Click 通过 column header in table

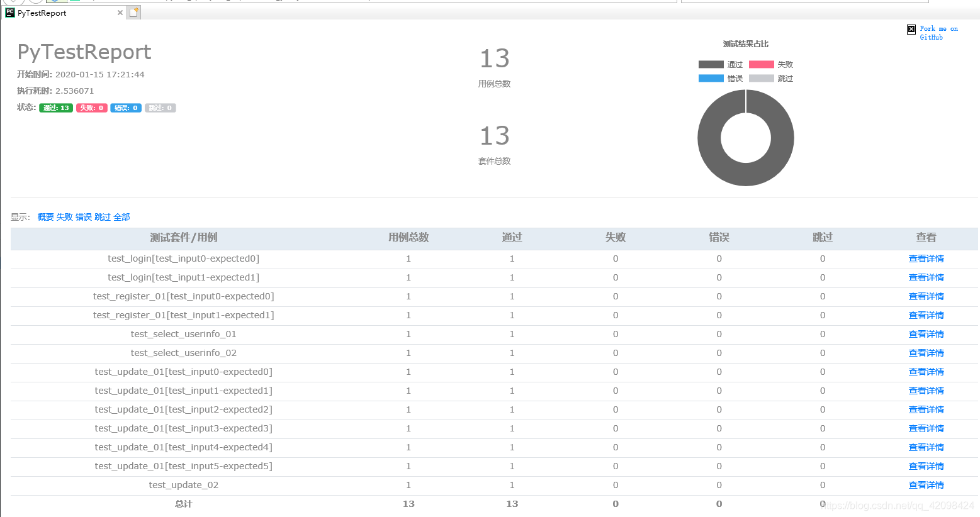coord(512,238)
